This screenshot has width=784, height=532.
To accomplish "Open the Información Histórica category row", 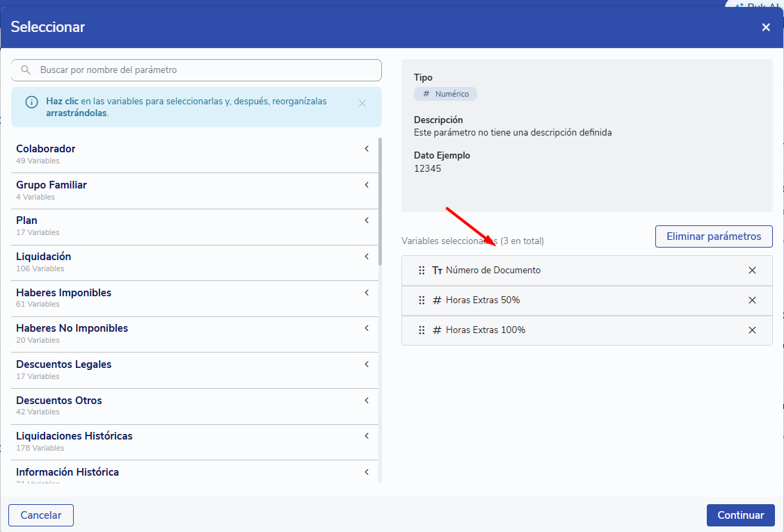I will coord(195,472).
